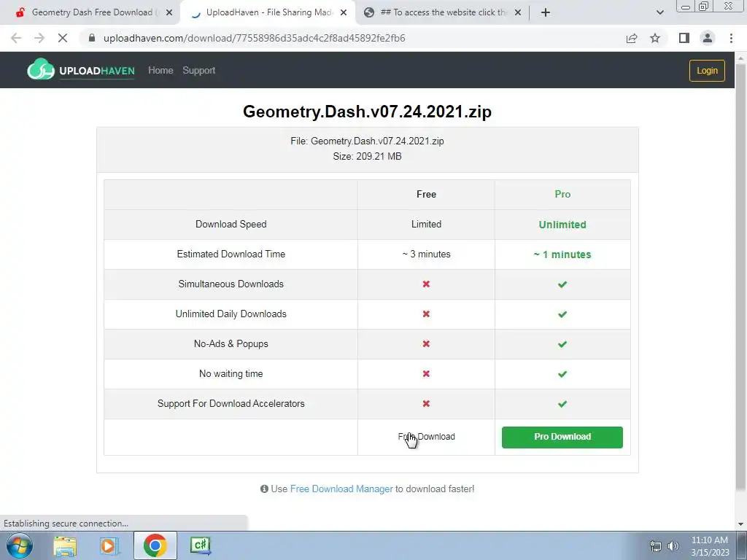Image resolution: width=747 pixels, height=560 pixels.
Task: Click the address bar URL
Action: [255, 38]
